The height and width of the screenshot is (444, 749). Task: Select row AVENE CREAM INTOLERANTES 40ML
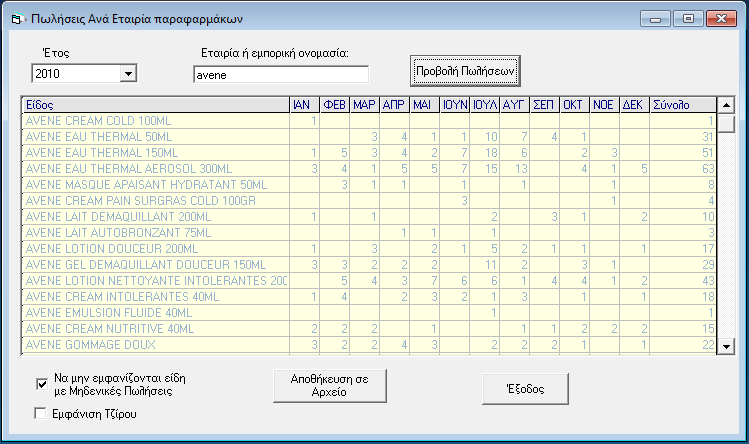pos(369,297)
